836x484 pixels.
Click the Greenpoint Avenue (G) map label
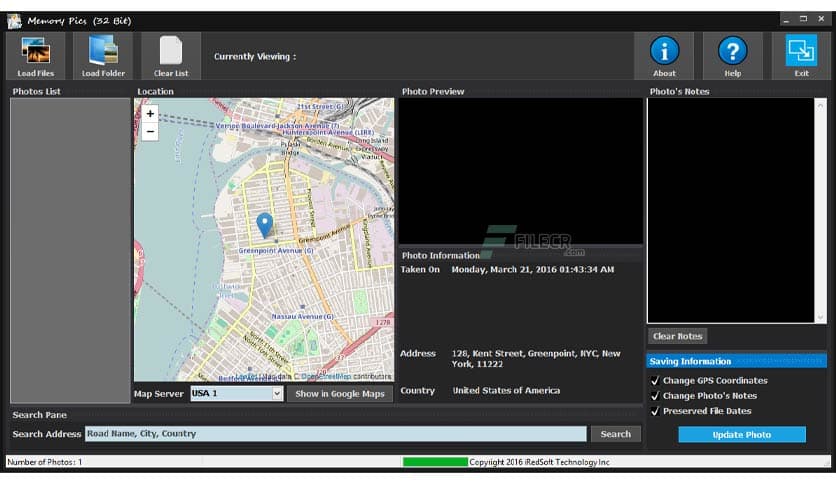coord(276,251)
